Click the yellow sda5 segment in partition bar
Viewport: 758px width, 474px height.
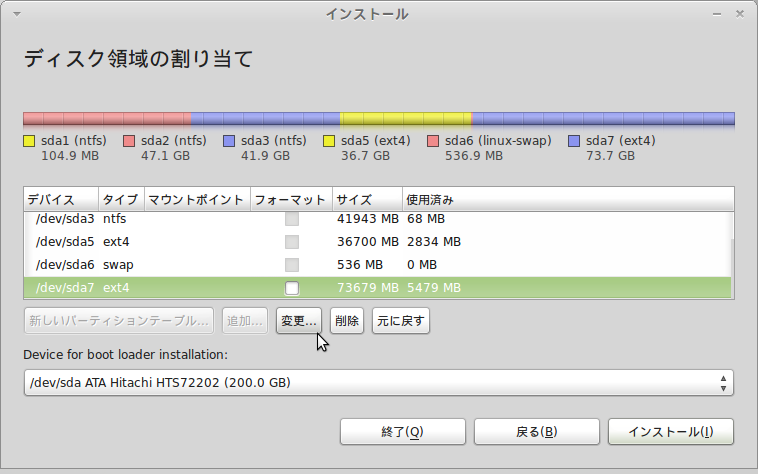[405, 119]
